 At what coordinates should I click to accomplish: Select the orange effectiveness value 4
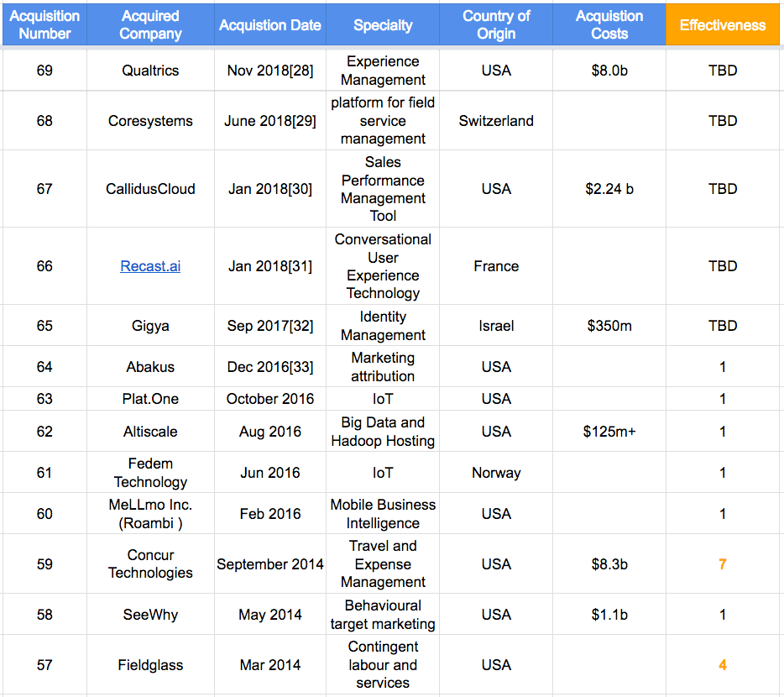723,665
